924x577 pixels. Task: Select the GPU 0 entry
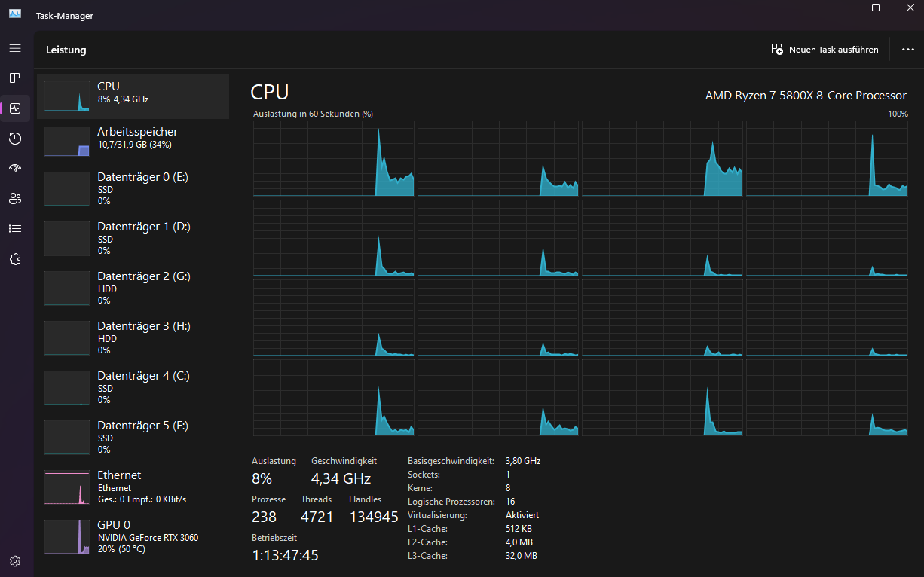(133, 536)
